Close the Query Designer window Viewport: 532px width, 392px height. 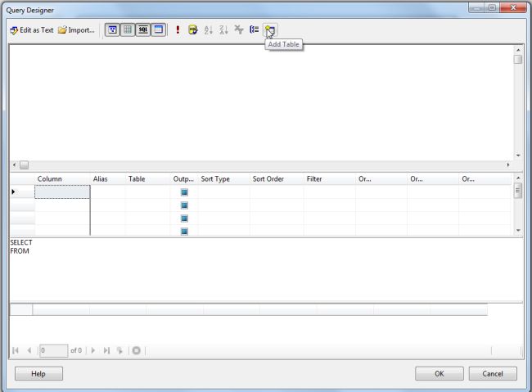point(513,7)
